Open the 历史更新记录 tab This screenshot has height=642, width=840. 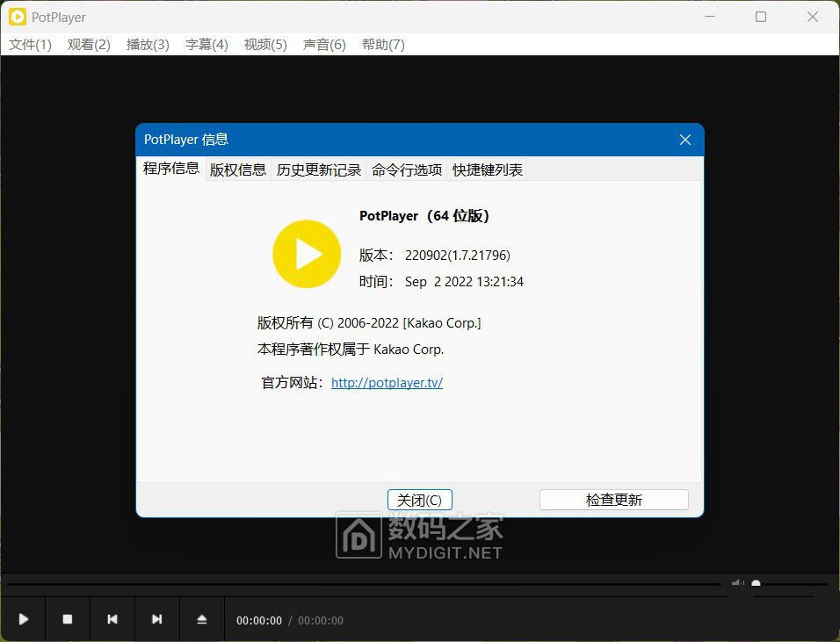point(318,170)
